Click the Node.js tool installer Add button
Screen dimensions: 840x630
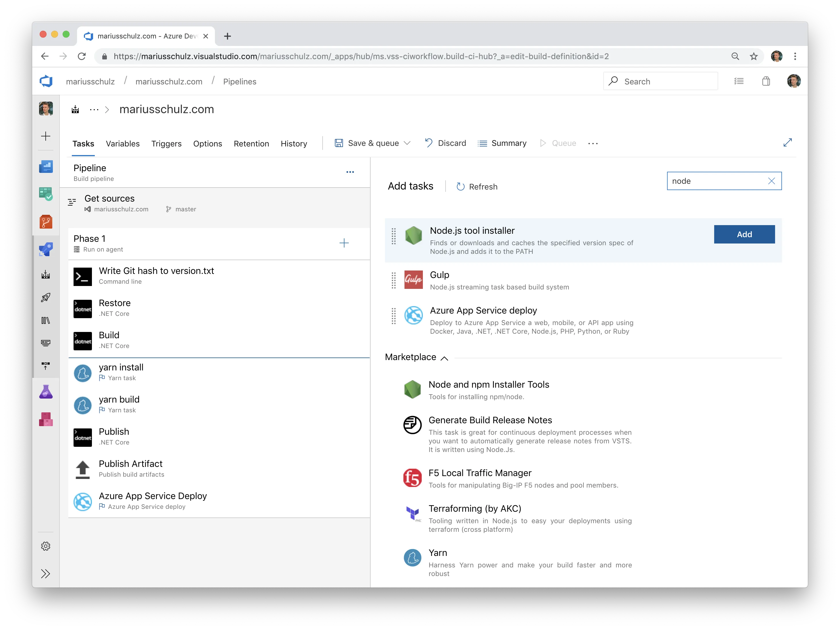click(745, 234)
